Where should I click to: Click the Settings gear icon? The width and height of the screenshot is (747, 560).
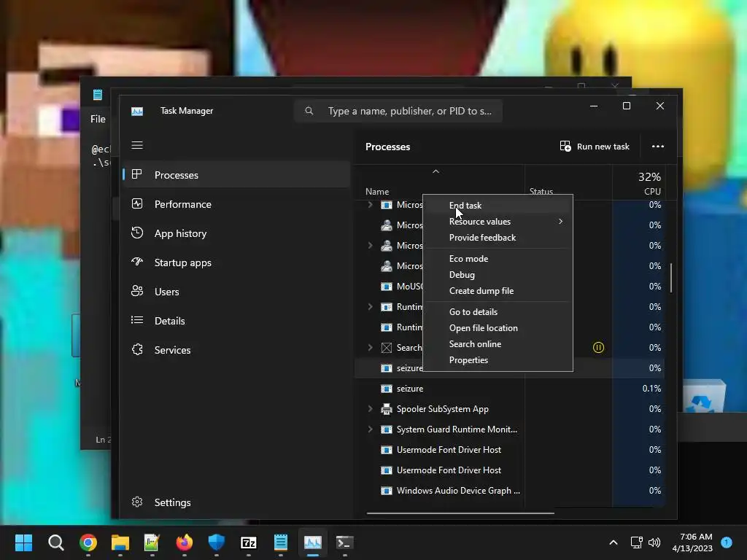point(137,502)
